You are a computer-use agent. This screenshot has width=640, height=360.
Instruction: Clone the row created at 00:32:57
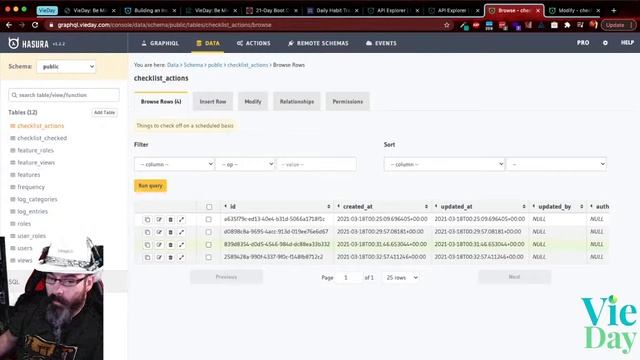pyautogui.click(x=147, y=258)
